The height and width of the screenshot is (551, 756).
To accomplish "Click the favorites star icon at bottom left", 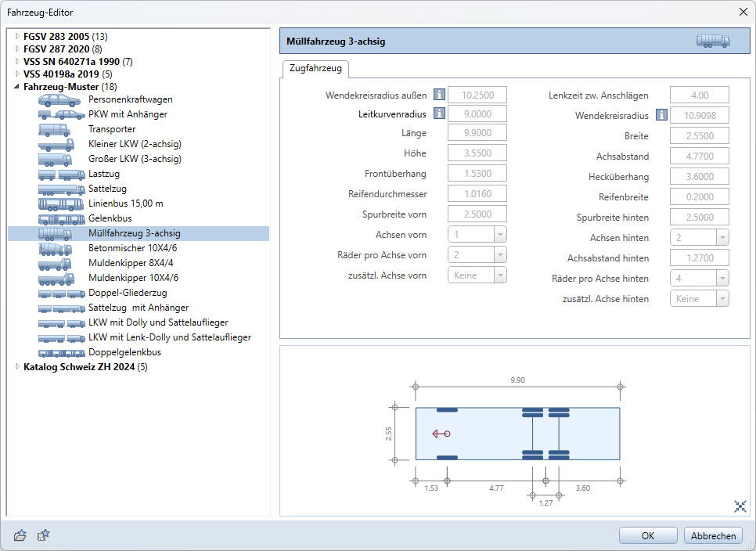I will 43,535.
